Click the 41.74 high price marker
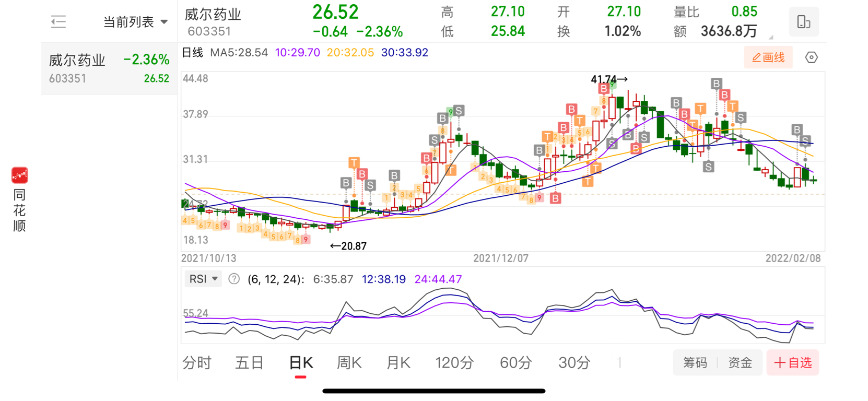The width and height of the screenshot is (868, 401). coord(609,79)
